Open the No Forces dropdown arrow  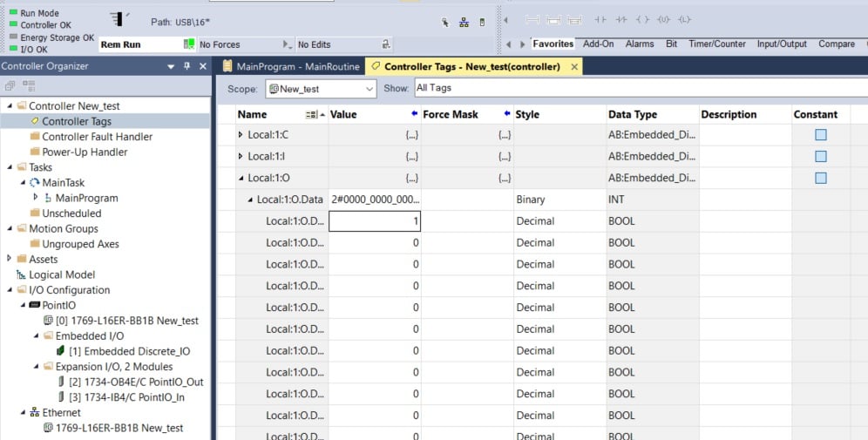pyautogui.click(x=286, y=44)
